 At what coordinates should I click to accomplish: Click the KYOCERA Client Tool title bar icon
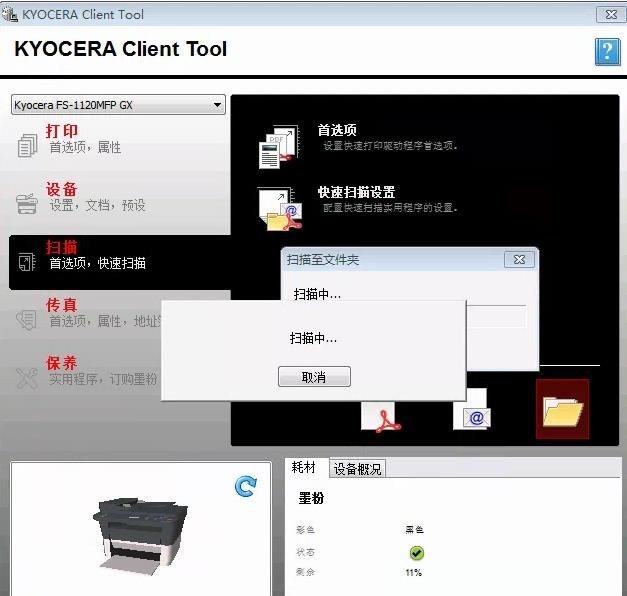click(x=10, y=14)
